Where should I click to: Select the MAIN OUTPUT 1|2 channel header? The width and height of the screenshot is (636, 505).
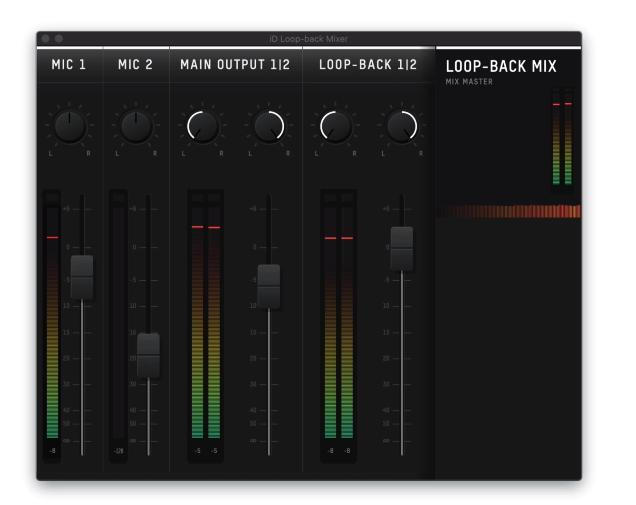(235, 65)
